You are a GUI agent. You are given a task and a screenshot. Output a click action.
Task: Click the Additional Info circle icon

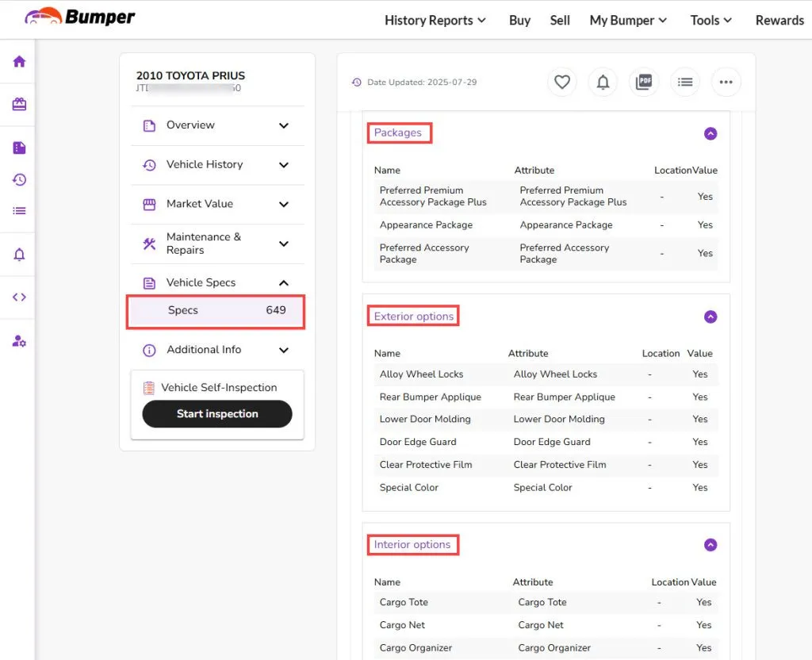149,350
